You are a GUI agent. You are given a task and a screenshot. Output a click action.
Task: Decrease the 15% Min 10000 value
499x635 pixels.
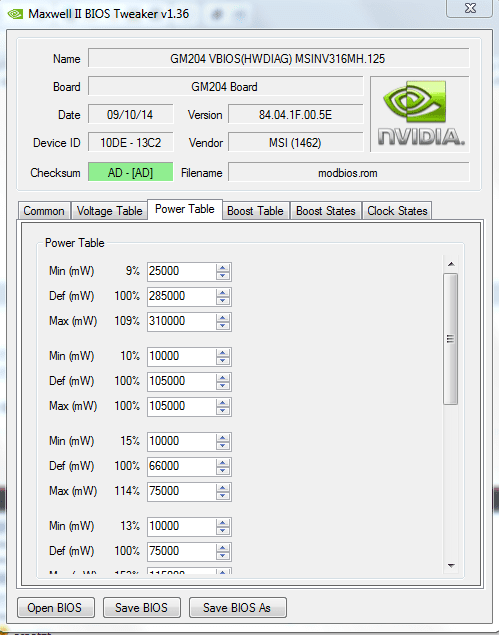223,446
